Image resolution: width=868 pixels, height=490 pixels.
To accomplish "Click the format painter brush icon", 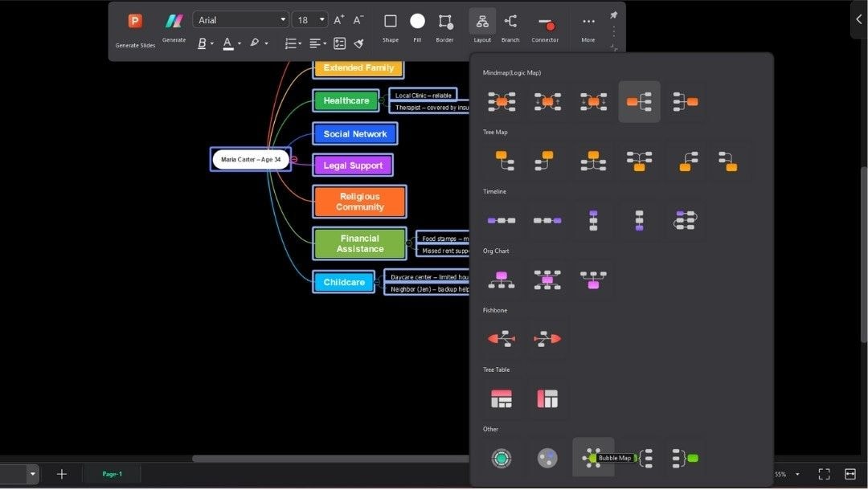I will tap(358, 43).
